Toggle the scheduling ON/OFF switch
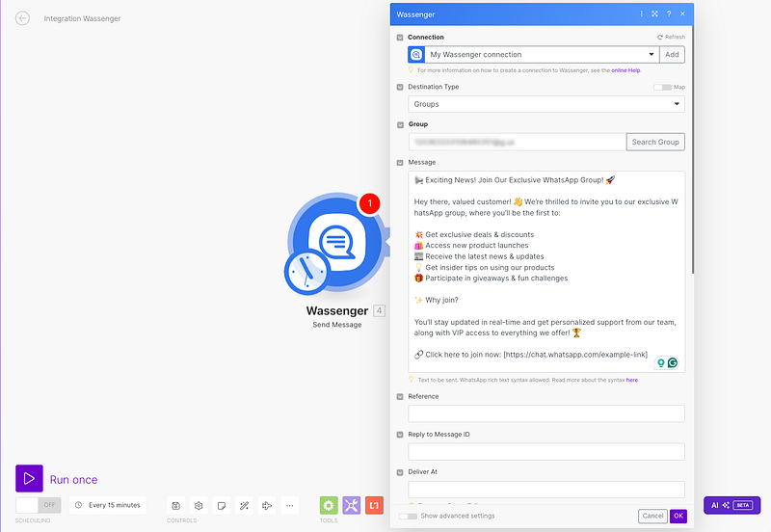The image size is (771, 532). (x=39, y=505)
